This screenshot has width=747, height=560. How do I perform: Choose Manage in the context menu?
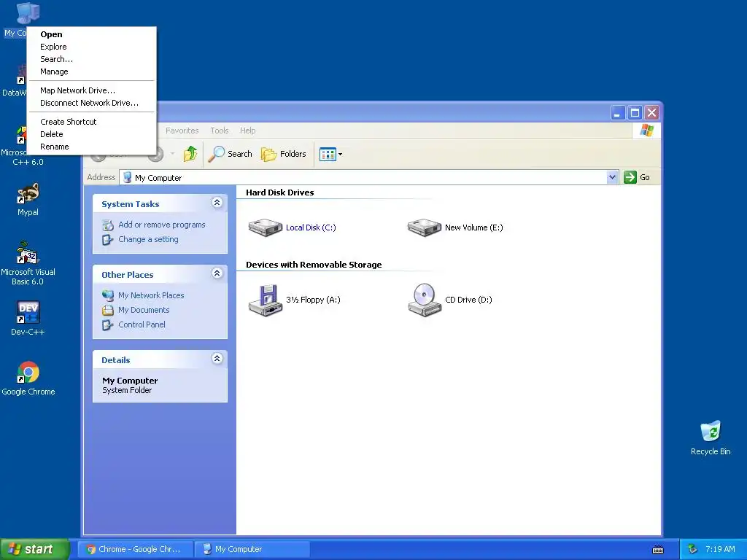91,71
